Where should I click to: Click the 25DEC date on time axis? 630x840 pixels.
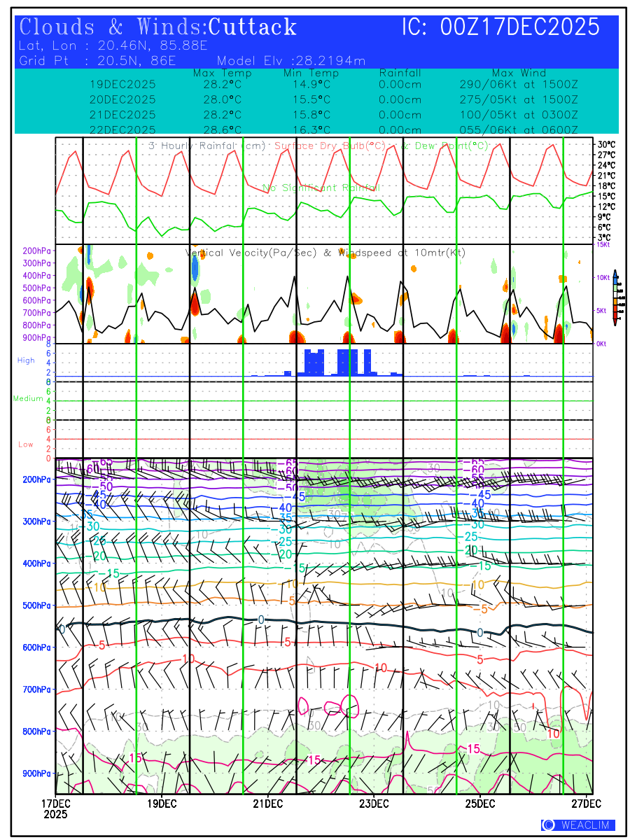tap(481, 802)
